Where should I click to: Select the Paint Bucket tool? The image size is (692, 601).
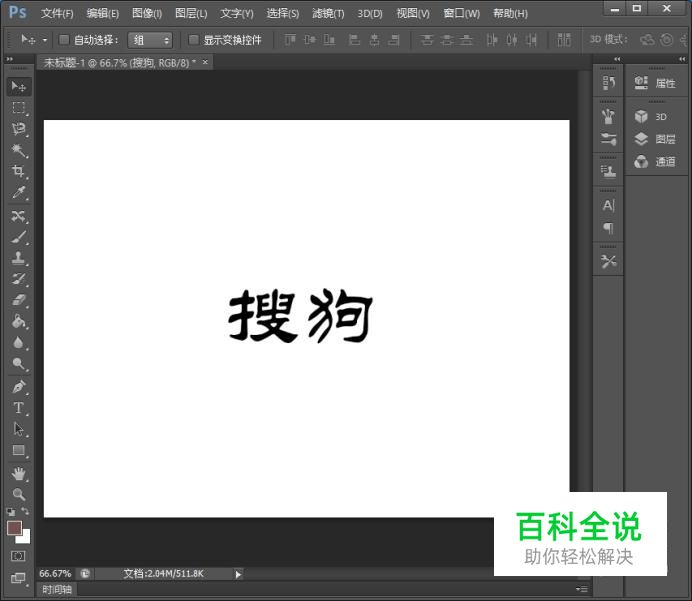(19, 321)
